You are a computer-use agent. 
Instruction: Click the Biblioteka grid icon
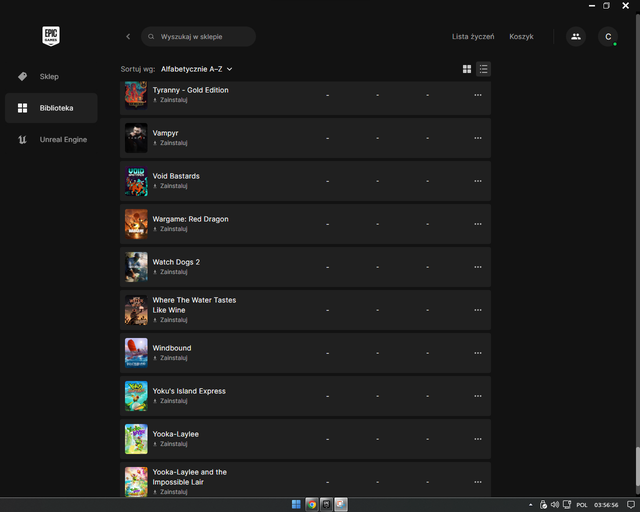pyautogui.click(x=22, y=108)
